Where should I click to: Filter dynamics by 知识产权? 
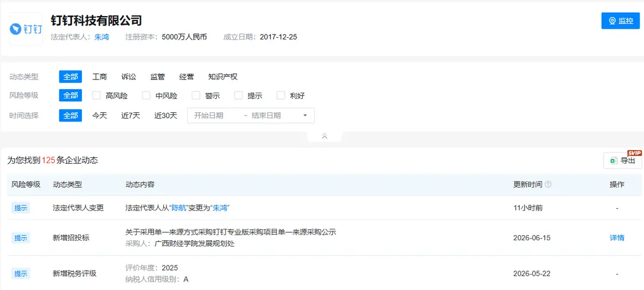pyautogui.click(x=223, y=77)
